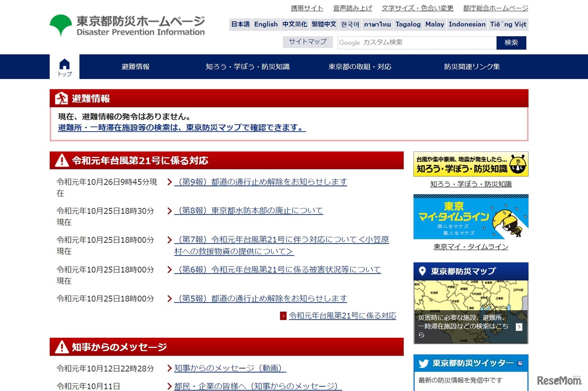588x391 pixels.
Task: Open the 携帯サイト link
Action: 307,8
